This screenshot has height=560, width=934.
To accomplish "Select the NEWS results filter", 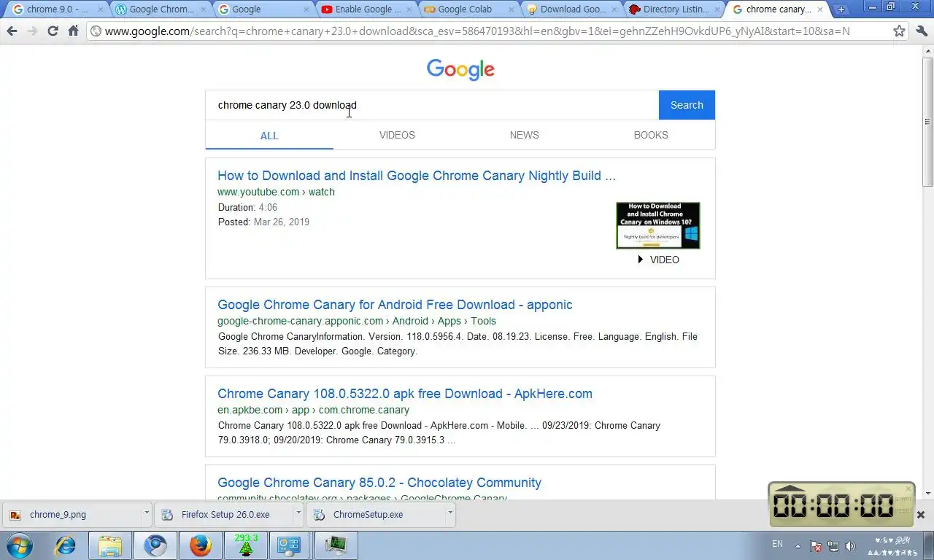I will pyautogui.click(x=524, y=135).
